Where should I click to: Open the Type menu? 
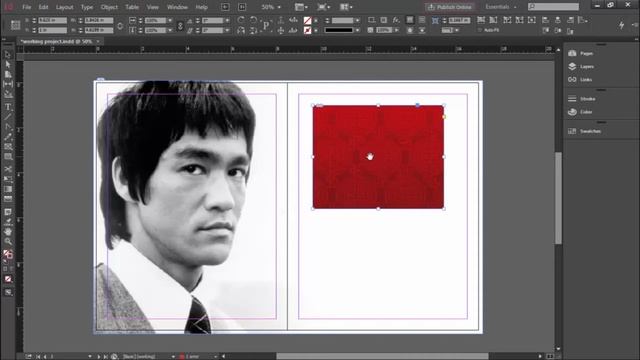pyautogui.click(x=87, y=7)
